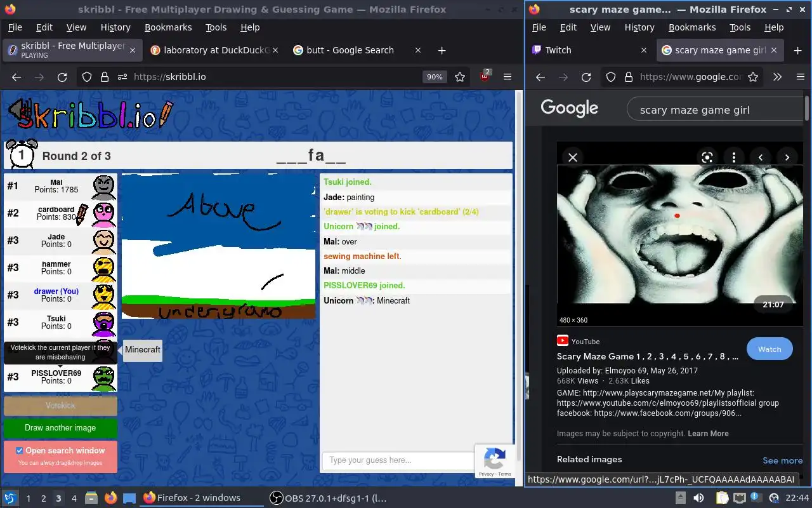The image size is (812, 508).
Task: Click cardboard's pink avatar
Action: click(x=104, y=214)
